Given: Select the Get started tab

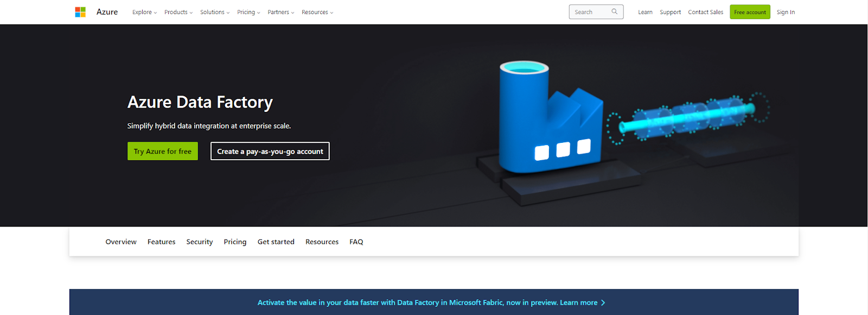Looking at the screenshot, I should (x=276, y=242).
